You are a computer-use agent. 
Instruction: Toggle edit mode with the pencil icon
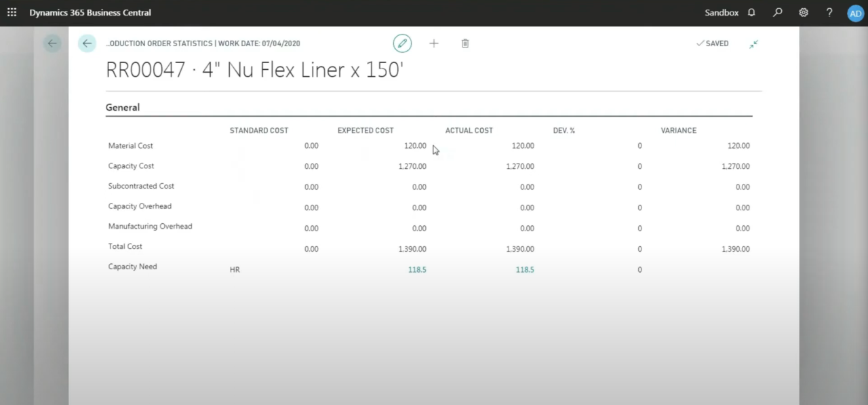pyautogui.click(x=402, y=43)
